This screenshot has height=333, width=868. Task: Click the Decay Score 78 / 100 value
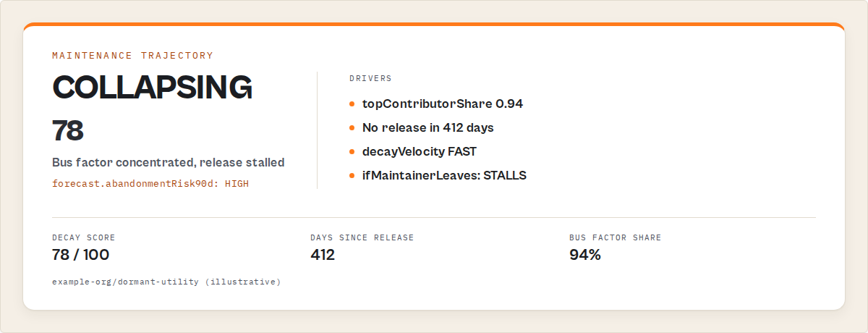point(81,255)
